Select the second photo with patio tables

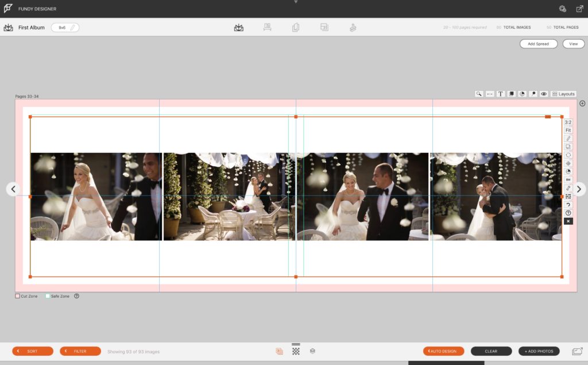[229, 197]
